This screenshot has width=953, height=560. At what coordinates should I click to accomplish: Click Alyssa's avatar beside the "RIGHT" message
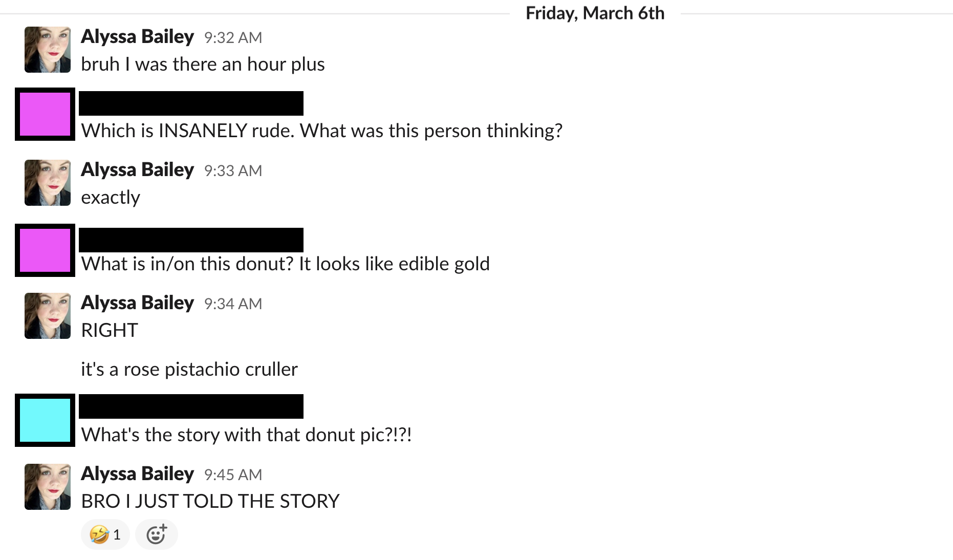point(48,316)
